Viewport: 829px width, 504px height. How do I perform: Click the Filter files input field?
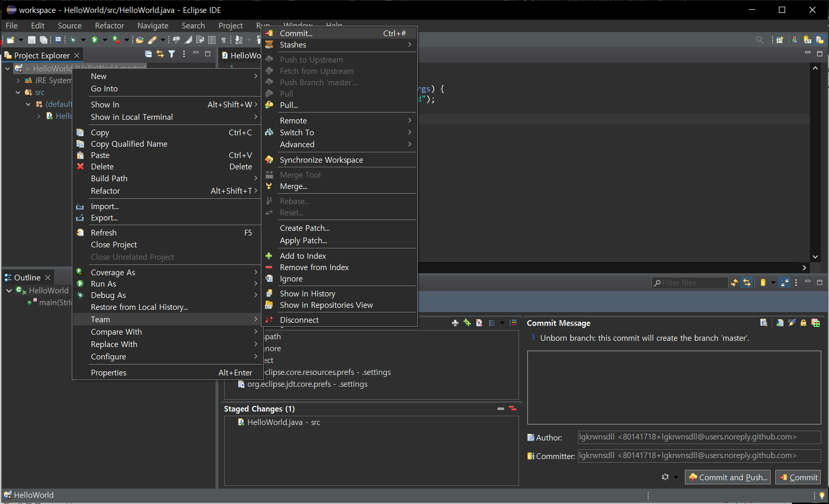(x=690, y=283)
